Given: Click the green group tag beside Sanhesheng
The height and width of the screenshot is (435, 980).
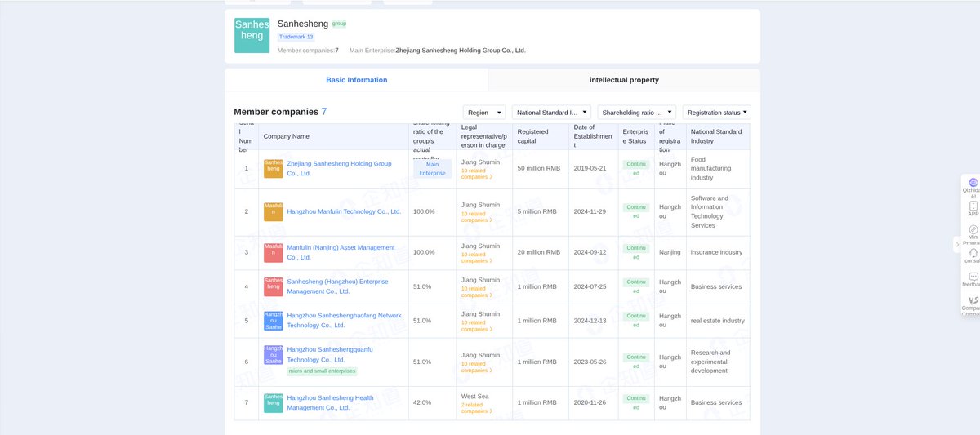Looking at the screenshot, I should pos(339,24).
